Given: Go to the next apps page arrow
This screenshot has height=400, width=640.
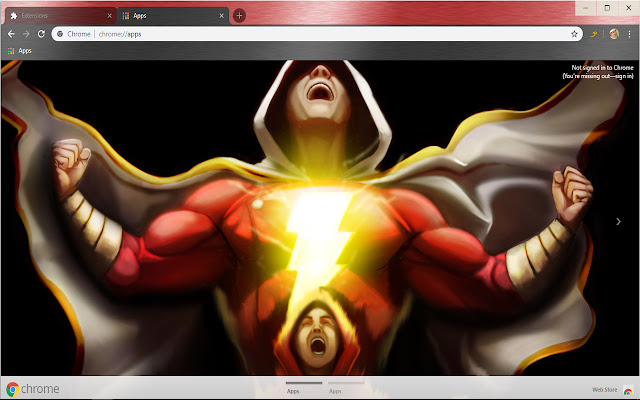Looking at the screenshot, I should 618,221.
